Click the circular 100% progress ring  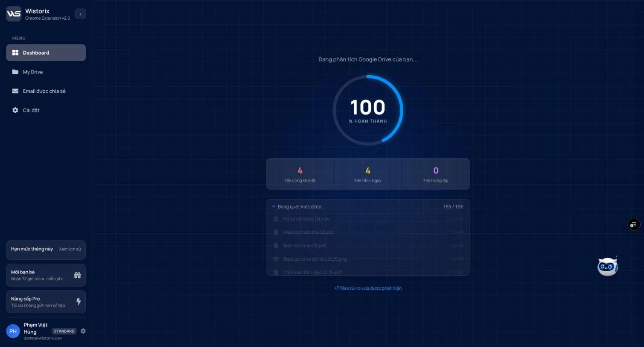tap(368, 110)
